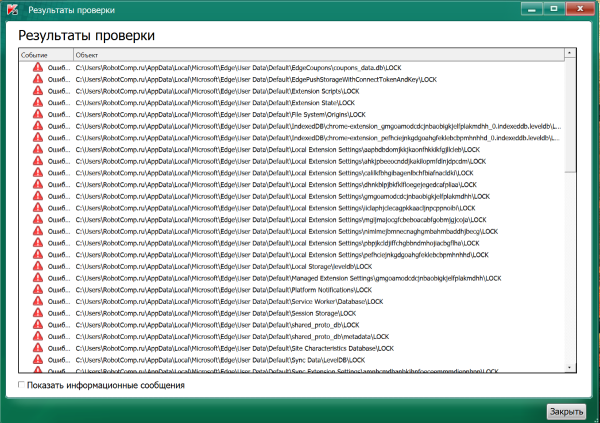Viewport: 600px width, 423px height.
Task: Click error icon for EdgePushStorageWithConnectTokenAndKey row
Action: (38, 79)
